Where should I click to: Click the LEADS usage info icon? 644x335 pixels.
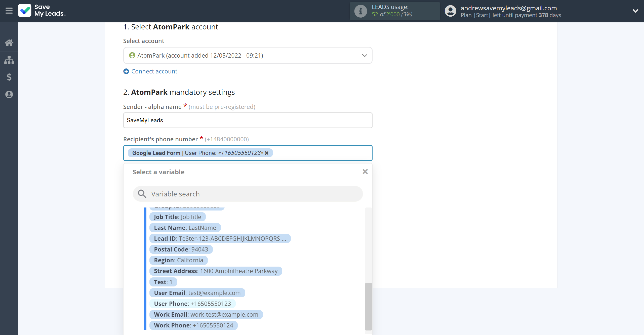[x=360, y=11]
